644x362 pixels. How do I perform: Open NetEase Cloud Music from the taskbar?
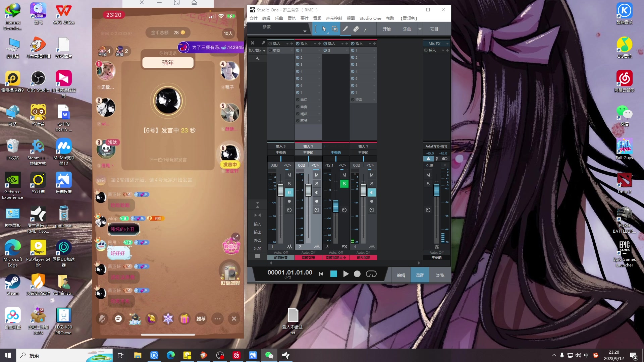pos(236,355)
